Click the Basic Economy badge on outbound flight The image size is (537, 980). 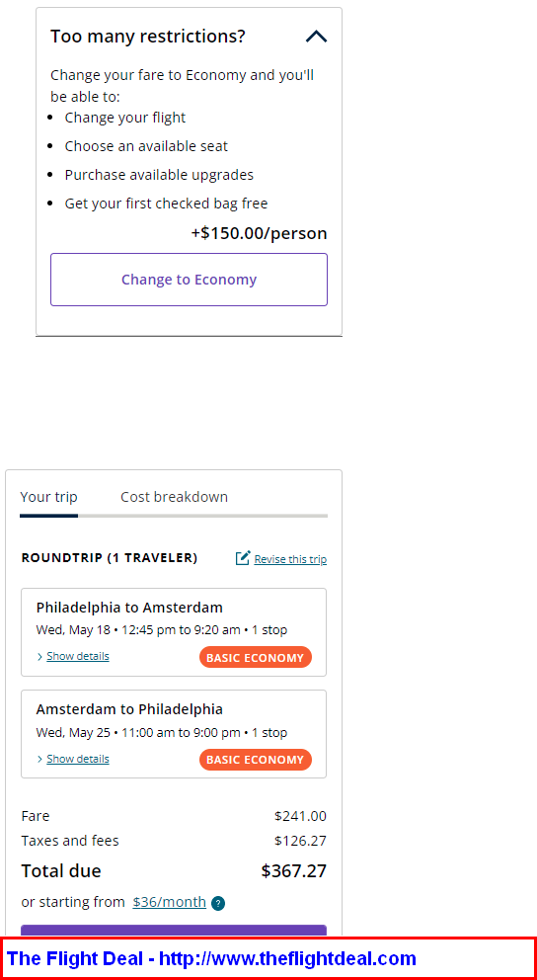point(256,658)
